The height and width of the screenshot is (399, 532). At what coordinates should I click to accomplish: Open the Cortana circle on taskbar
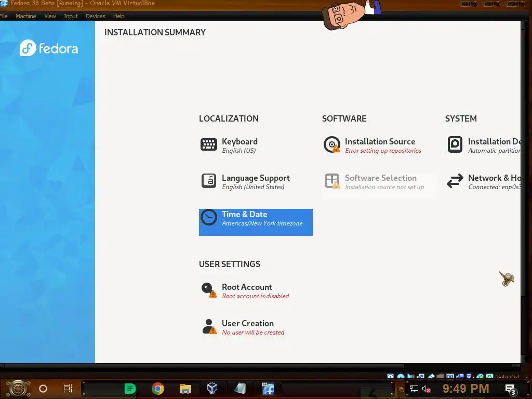[43, 389]
